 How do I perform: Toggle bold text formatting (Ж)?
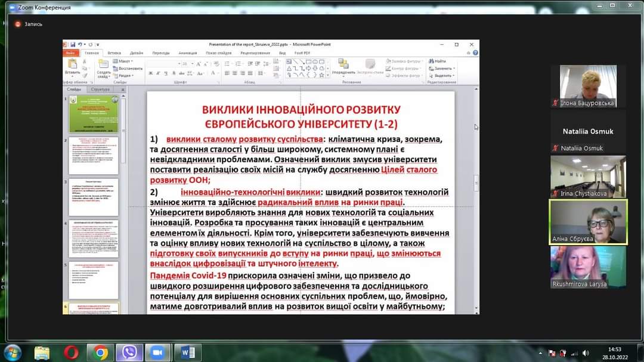click(x=150, y=73)
